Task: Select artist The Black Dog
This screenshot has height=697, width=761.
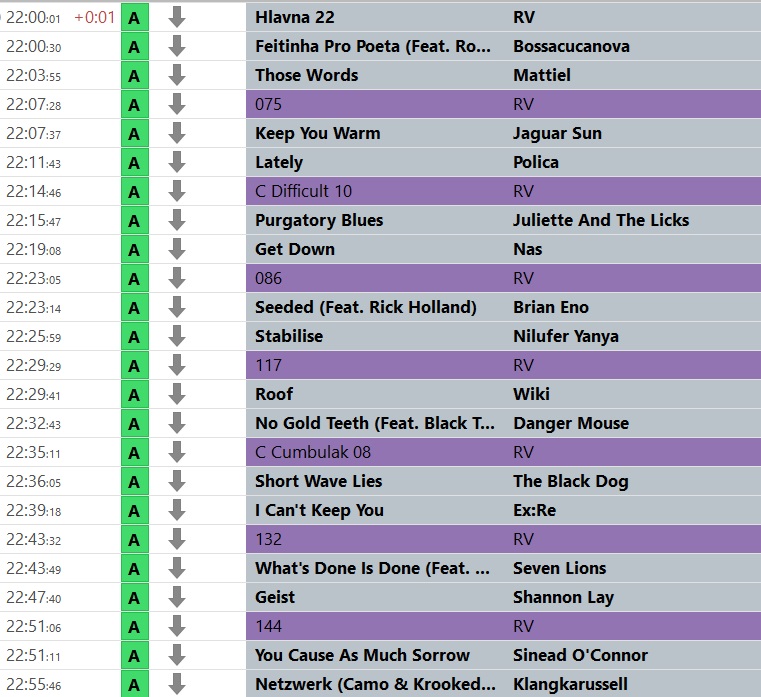Action: pyautogui.click(x=571, y=481)
